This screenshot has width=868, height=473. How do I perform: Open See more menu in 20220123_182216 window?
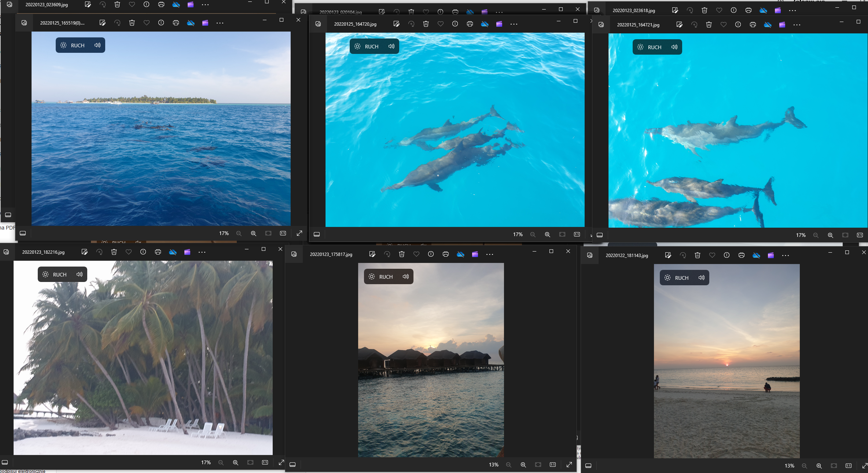tap(202, 252)
